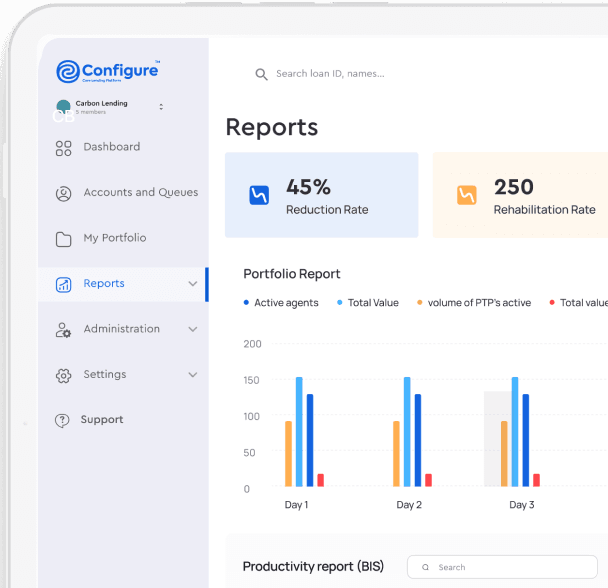
Task: Open My Portfolio
Action: (x=115, y=238)
